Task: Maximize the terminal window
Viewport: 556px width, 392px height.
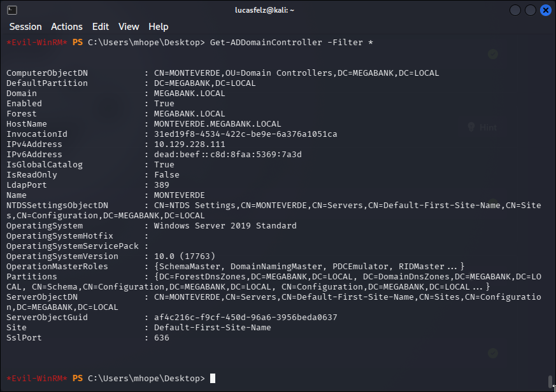Action: coord(531,10)
